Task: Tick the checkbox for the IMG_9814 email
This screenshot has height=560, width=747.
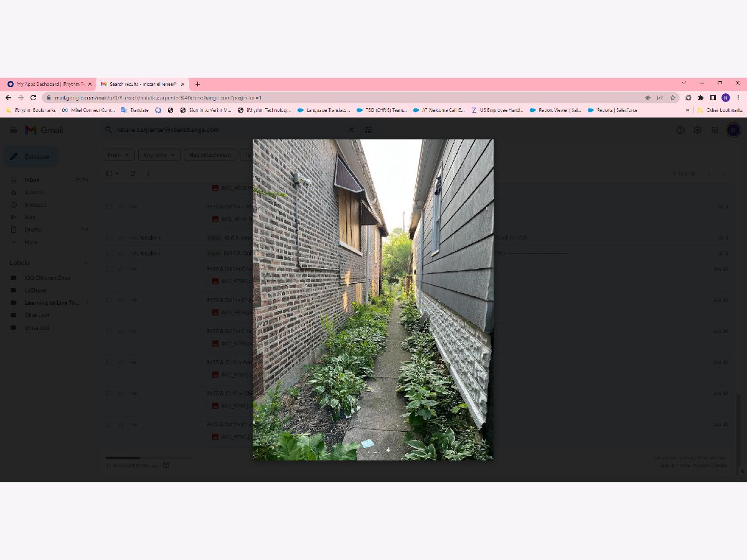Action: 109,300
